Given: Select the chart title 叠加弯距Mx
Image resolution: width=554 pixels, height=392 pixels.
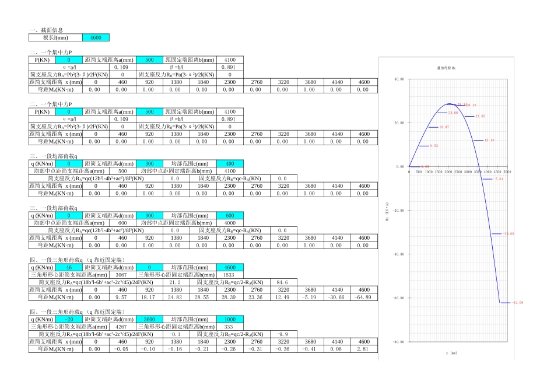Looking at the screenshot, I should pyautogui.click(x=446, y=68).
